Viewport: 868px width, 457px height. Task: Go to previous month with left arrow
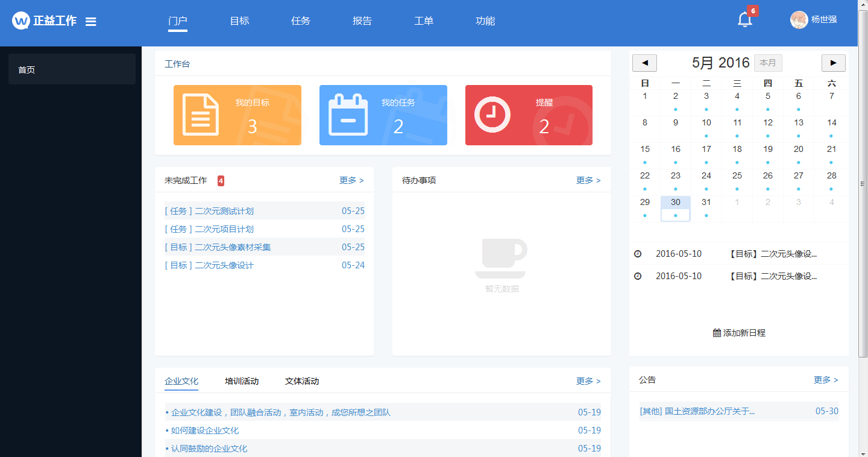pyautogui.click(x=644, y=63)
